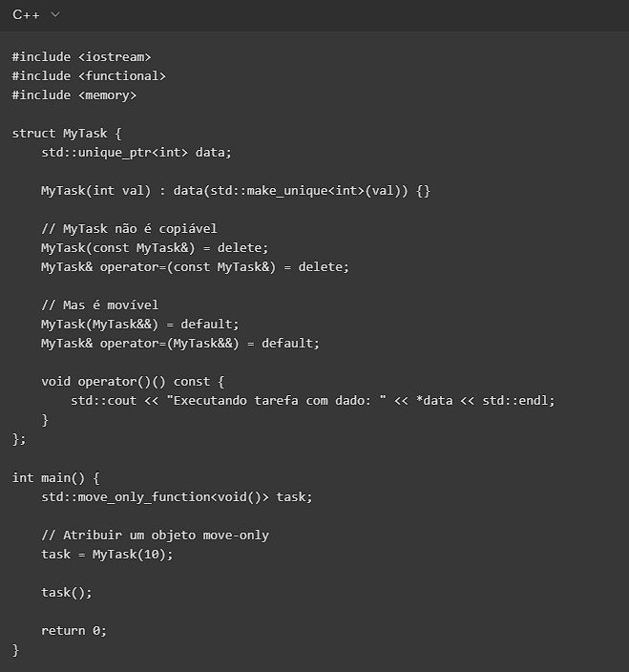Click the #include <iostream> line
Screen dimensions: 629x672
click(81, 56)
